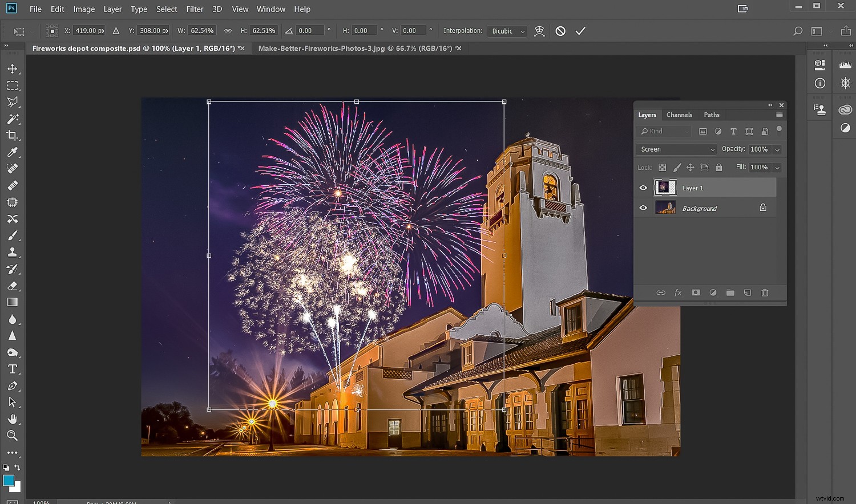Toggle Background layer visibility off
This screenshot has width=856, height=504.
[643, 208]
